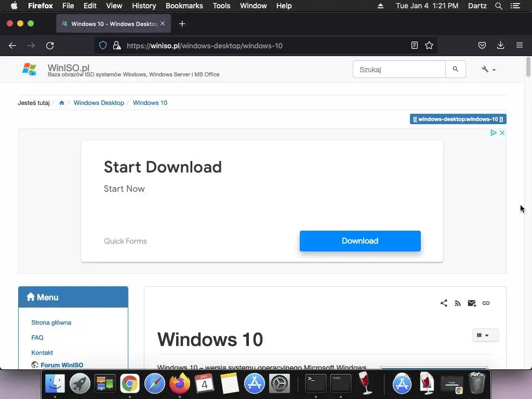
Task: Open the Firefox downloads panel
Action: 500,46
